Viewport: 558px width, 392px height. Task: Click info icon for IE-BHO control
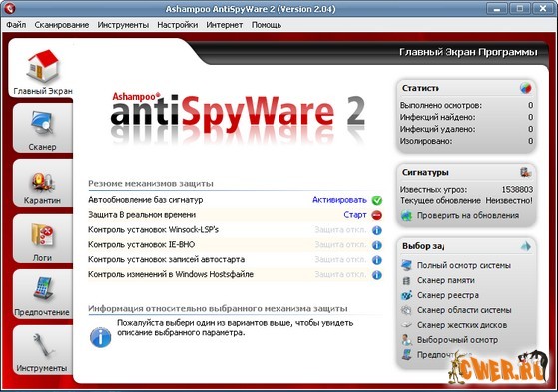click(377, 245)
